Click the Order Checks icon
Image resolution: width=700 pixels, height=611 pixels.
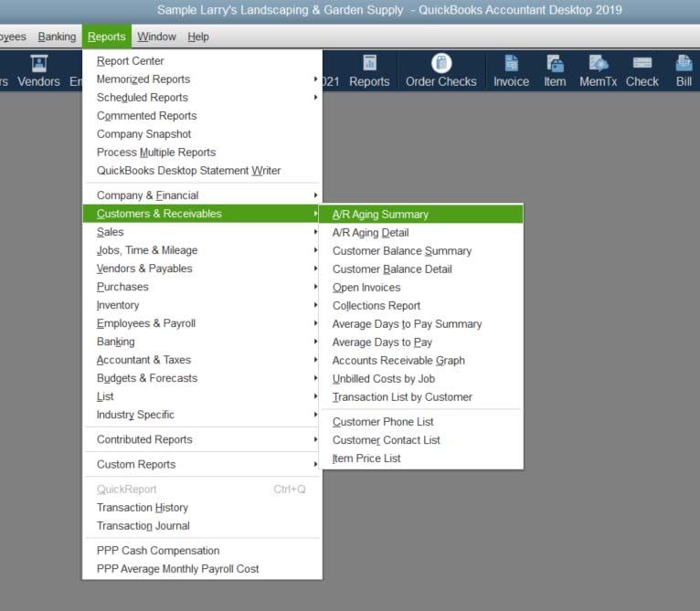(441, 71)
